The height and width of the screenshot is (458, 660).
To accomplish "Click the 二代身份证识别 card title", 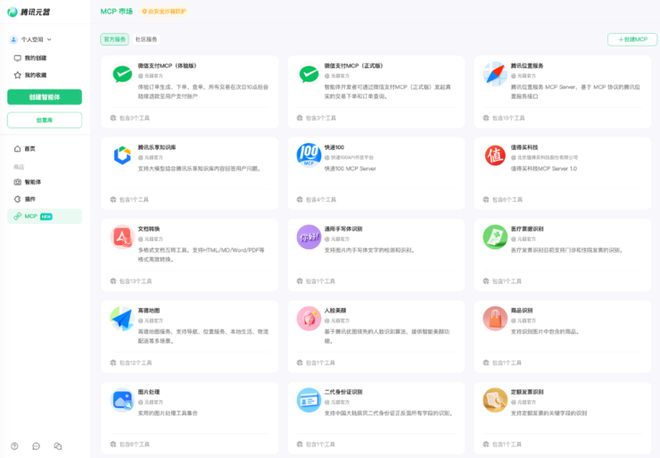I will (343, 392).
